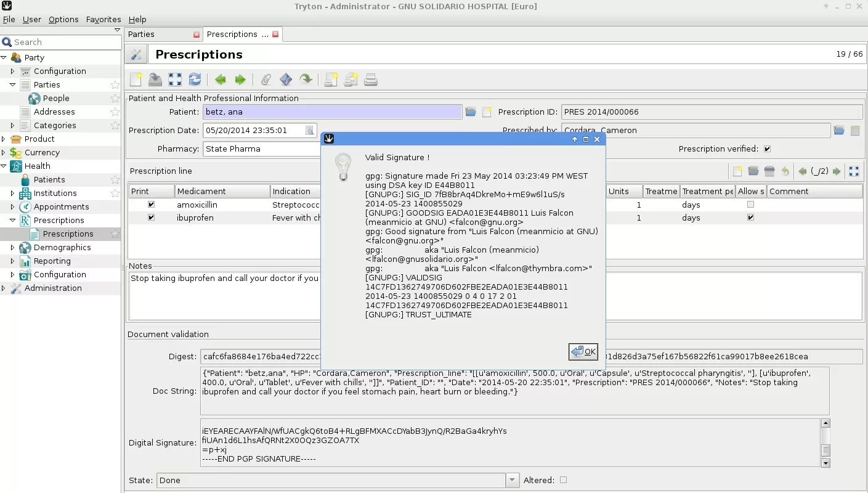The image size is (868, 493).
Task: Print using the printer toolbar icon
Action: point(370,79)
